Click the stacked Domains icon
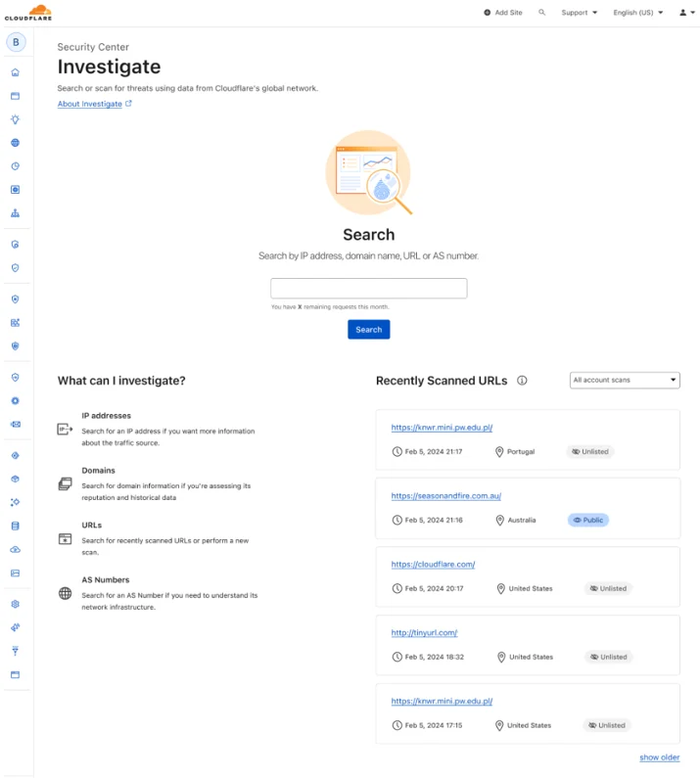 tap(65, 483)
